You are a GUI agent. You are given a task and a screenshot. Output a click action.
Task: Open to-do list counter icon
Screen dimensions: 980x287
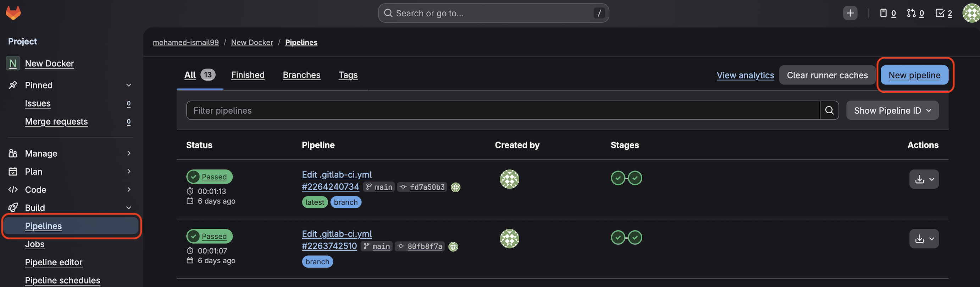(x=943, y=13)
